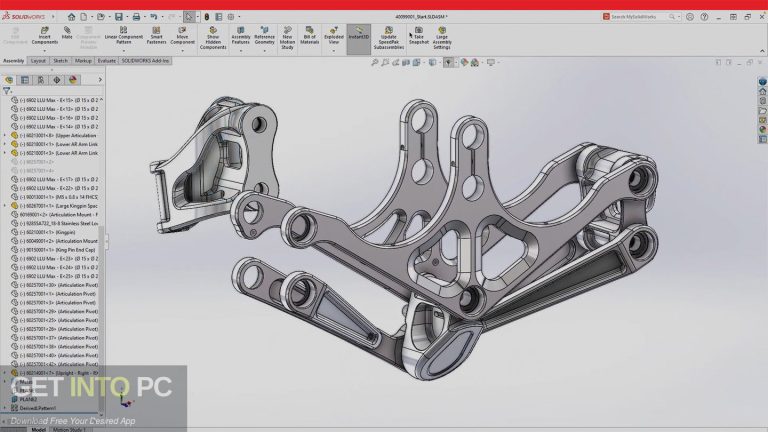Open Linear Component Pattern tool
Screen dimensions: 768x432
click(x=125, y=36)
